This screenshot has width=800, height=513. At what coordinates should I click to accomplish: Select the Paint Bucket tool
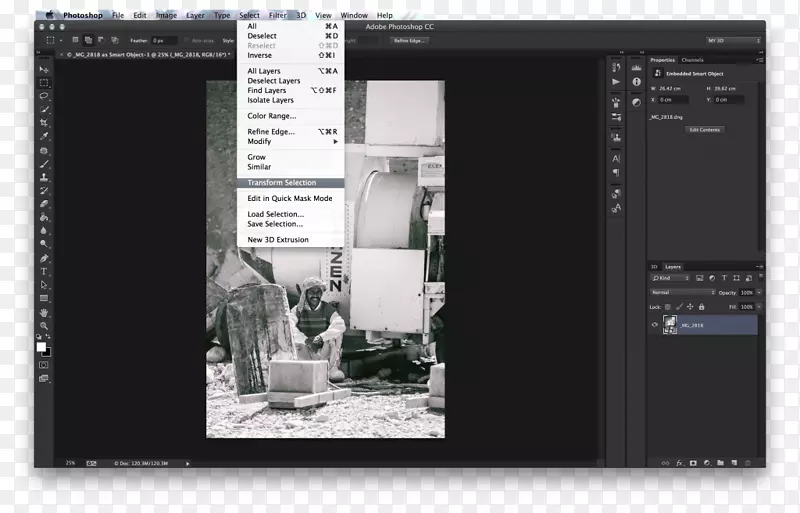pos(44,217)
